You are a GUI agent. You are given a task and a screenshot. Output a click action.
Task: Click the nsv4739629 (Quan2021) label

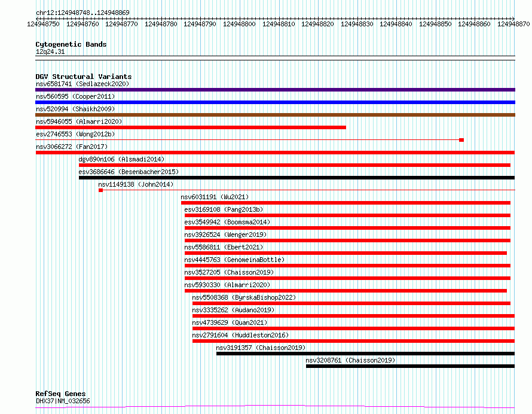230,322
